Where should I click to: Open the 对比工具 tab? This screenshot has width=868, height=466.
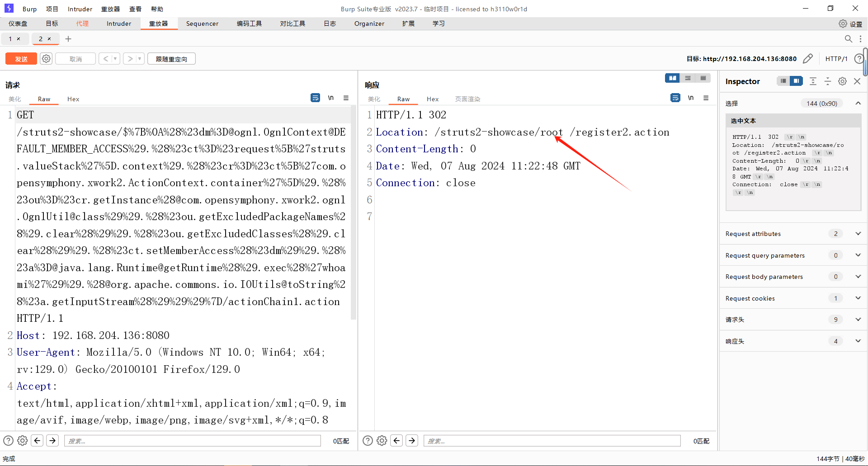pyautogui.click(x=292, y=24)
